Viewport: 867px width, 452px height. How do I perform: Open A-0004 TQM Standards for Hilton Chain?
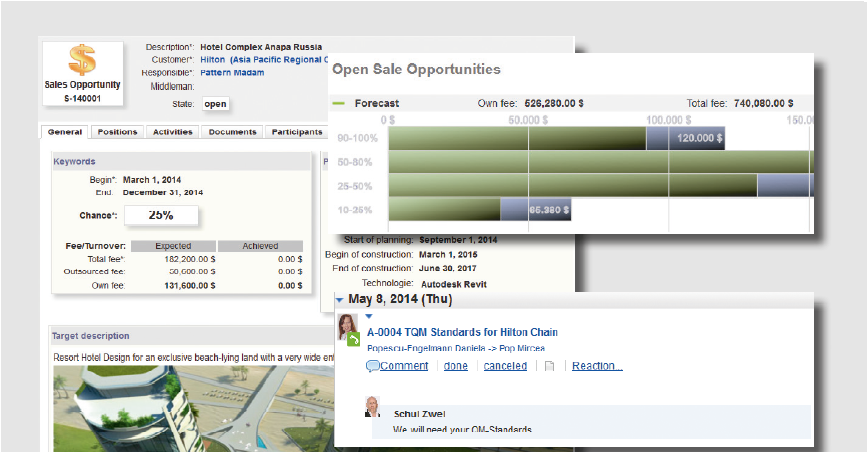point(462,332)
